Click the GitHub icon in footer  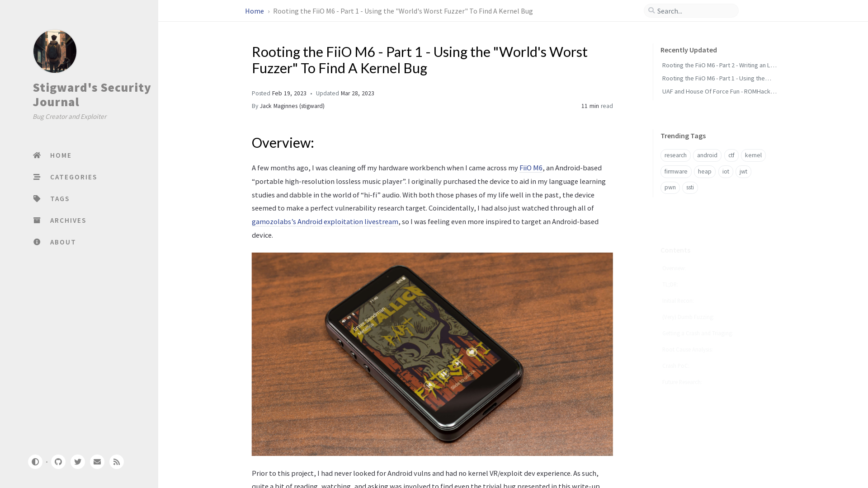pyautogui.click(x=58, y=462)
